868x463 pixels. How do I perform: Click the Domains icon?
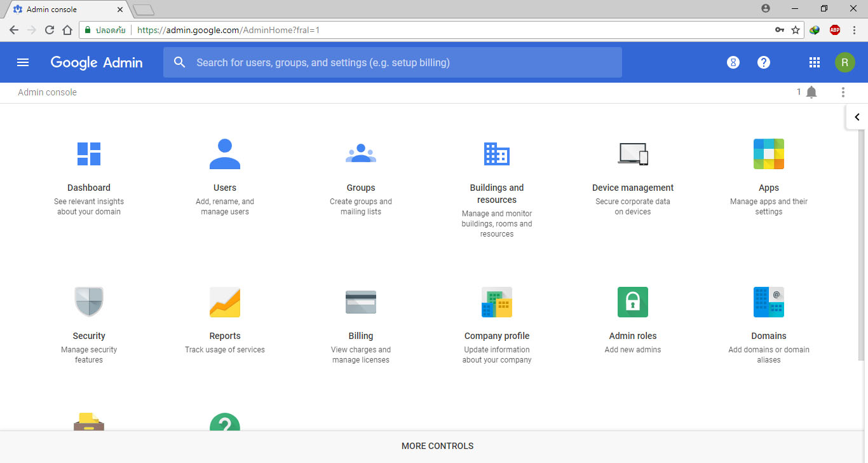[x=769, y=302]
